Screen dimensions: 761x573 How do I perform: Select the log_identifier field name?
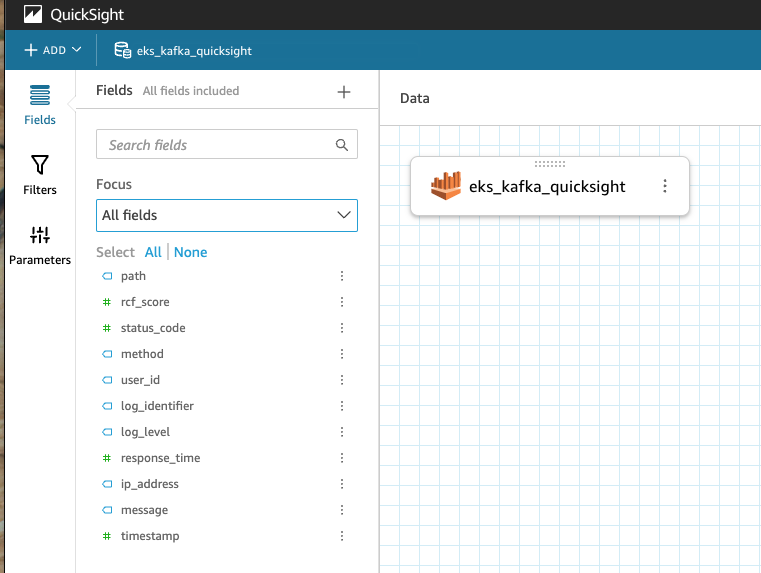pyautogui.click(x=157, y=406)
